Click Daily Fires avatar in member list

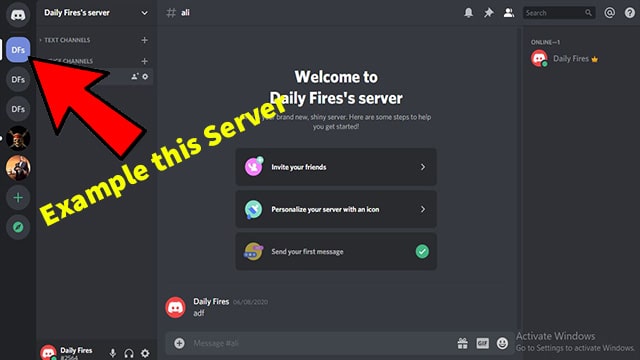(539, 59)
